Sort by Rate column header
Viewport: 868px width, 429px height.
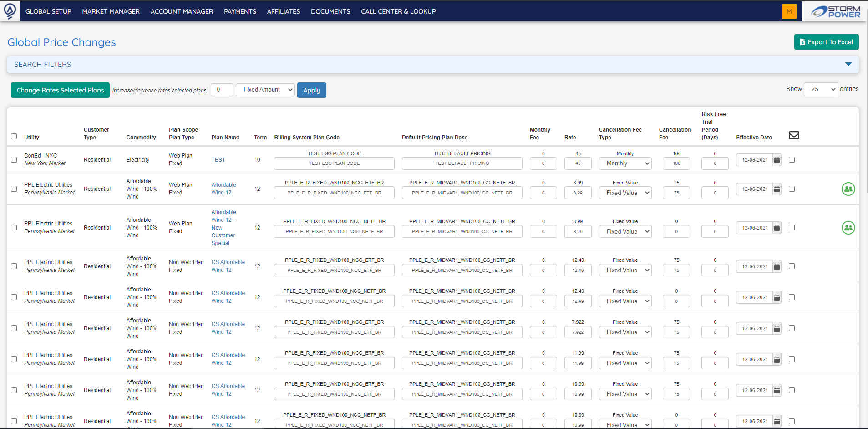coord(570,138)
